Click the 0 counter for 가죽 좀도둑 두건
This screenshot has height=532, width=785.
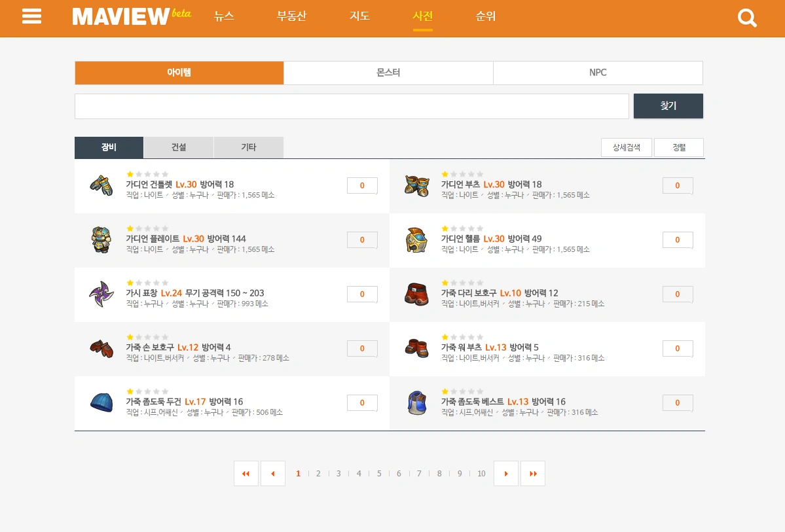(362, 403)
